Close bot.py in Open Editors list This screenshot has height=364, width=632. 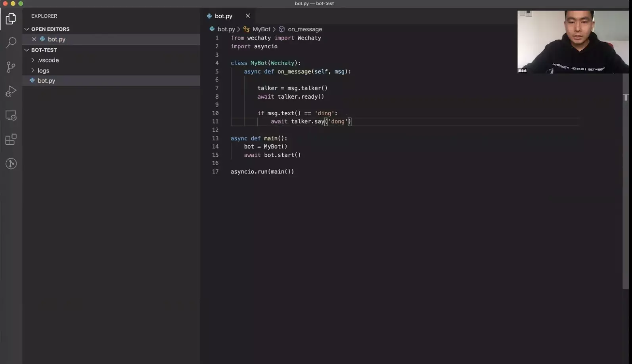(34, 39)
